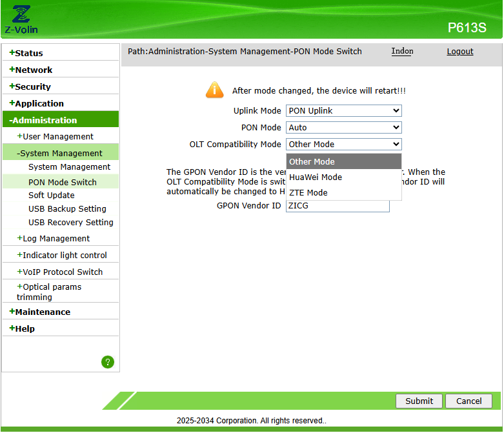Click the Cancel button

click(469, 401)
